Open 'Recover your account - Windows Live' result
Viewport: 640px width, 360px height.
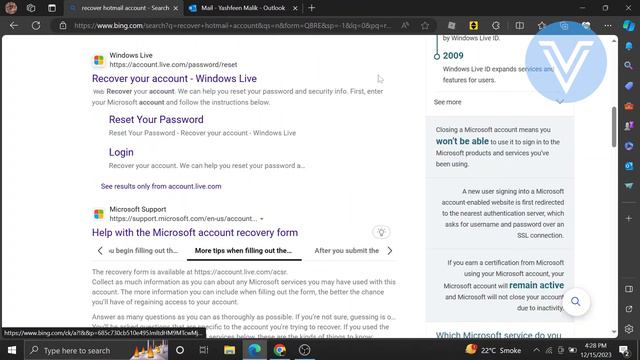(x=174, y=78)
